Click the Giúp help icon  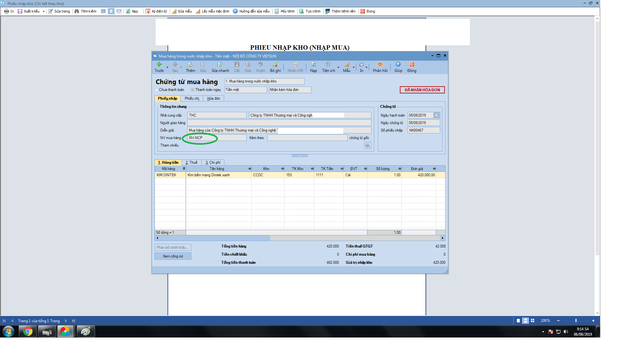click(398, 64)
